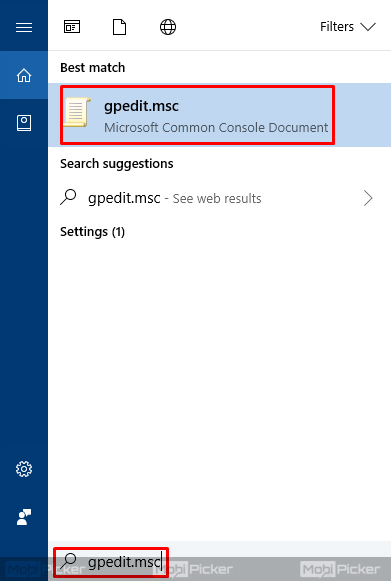391x581 pixels.
Task: Click the gpedit.msc scroll document icon
Action: pyautogui.click(x=77, y=112)
